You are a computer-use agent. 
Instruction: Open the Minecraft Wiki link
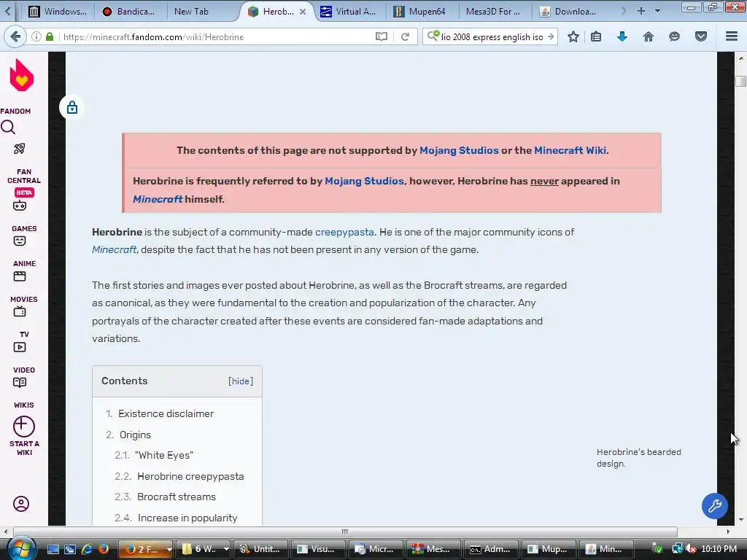point(570,150)
